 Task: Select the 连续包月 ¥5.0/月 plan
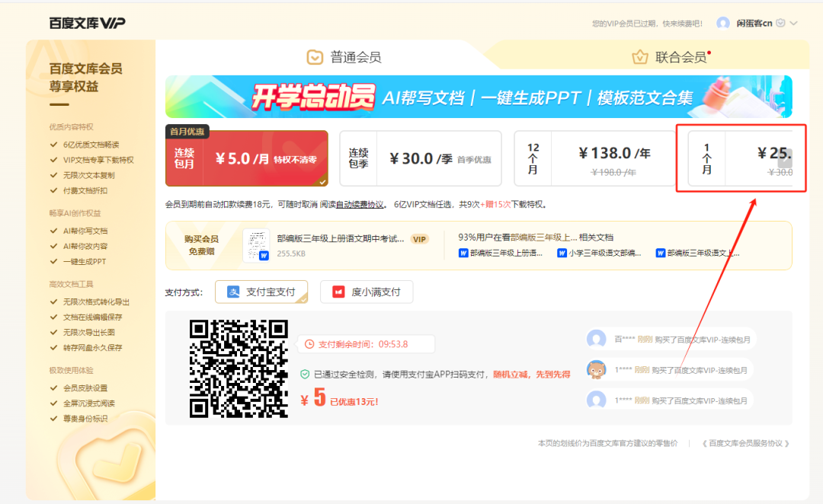247,158
